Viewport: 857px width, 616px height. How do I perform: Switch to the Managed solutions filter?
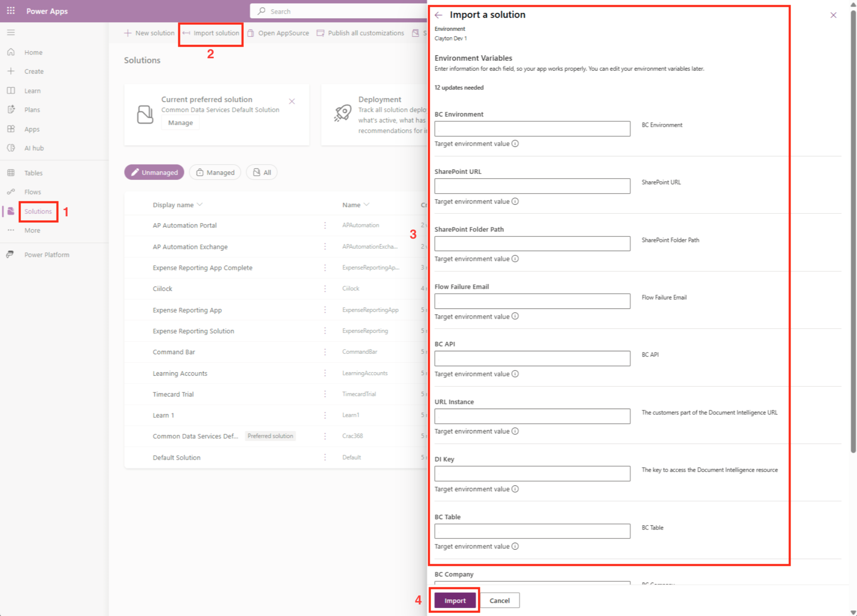[215, 172]
